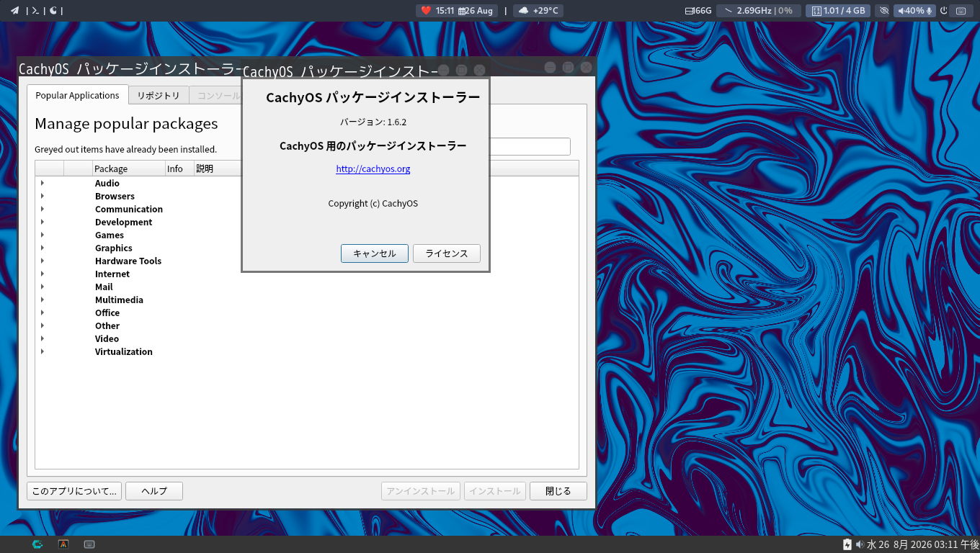
Task: Minimize the about dialog via title bar button
Action: (444, 70)
